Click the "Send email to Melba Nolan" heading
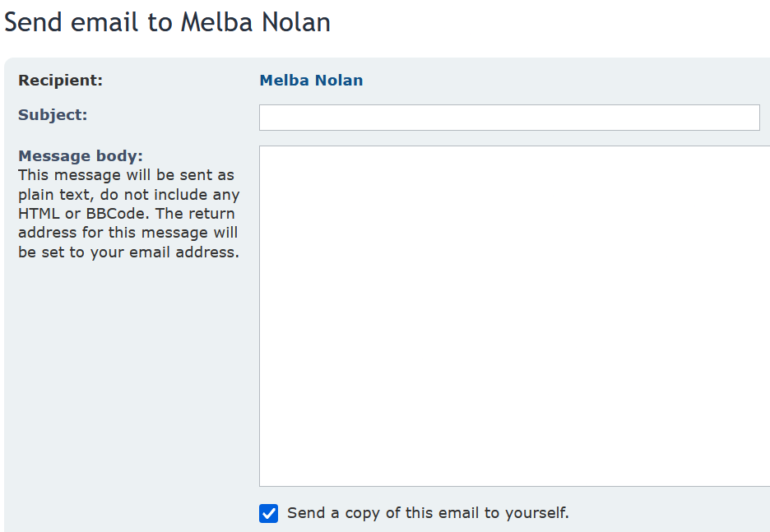770x532 pixels. click(x=167, y=22)
